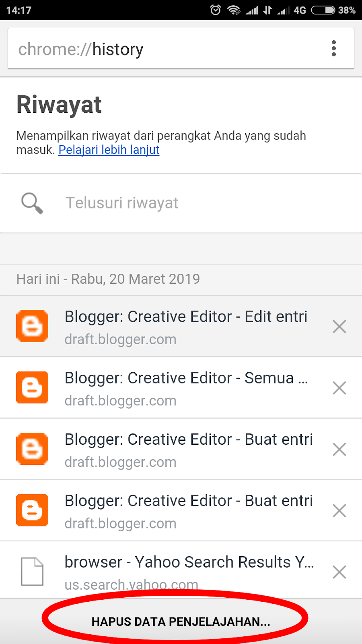This screenshot has width=362, height=644.
Task: Focus the Telusuri riwayat search field
Action: coord(181,203)
